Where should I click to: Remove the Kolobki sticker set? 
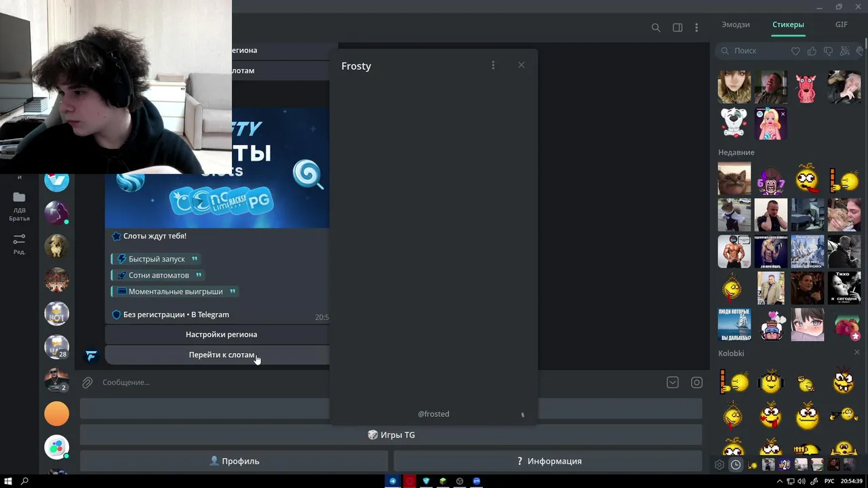(x=856, y=352)
